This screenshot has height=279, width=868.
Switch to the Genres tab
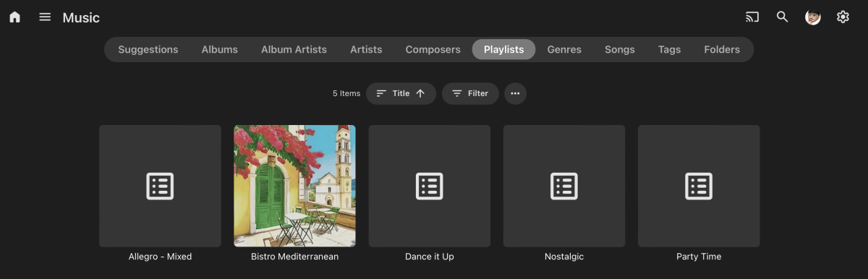564,50
